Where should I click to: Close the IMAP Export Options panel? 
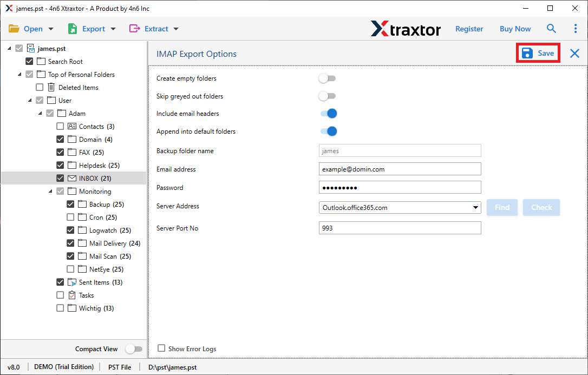[x=574, y=53]
